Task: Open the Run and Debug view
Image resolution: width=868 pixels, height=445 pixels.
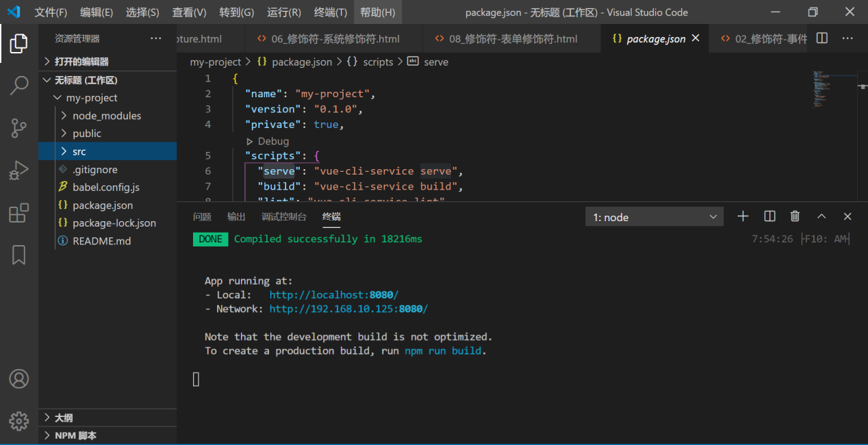Action: click(x=18, y=170)
